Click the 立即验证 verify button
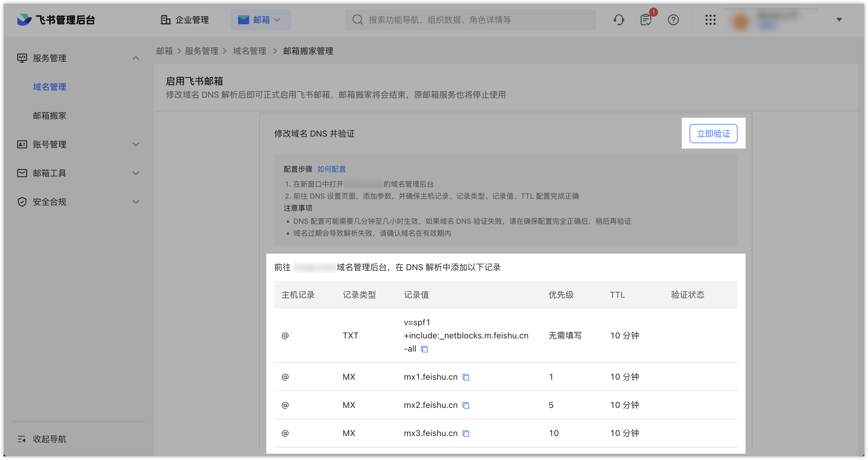 pos(713,134)
